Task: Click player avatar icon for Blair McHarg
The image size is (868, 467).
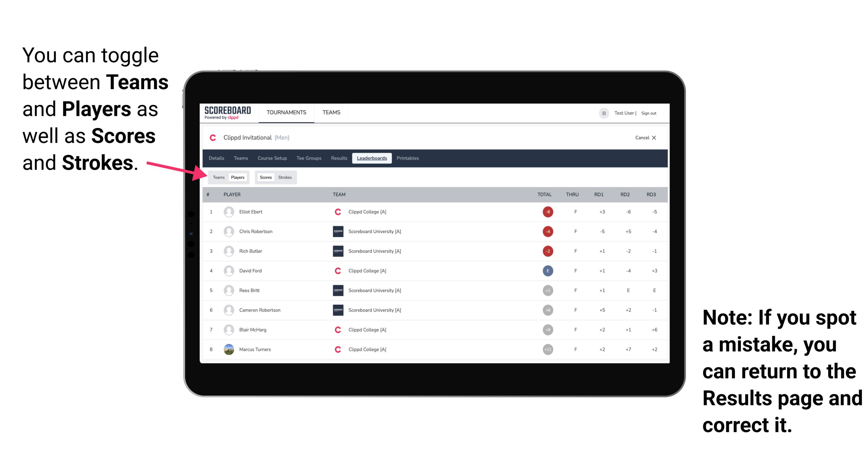Action: click(x=229, y=330)
